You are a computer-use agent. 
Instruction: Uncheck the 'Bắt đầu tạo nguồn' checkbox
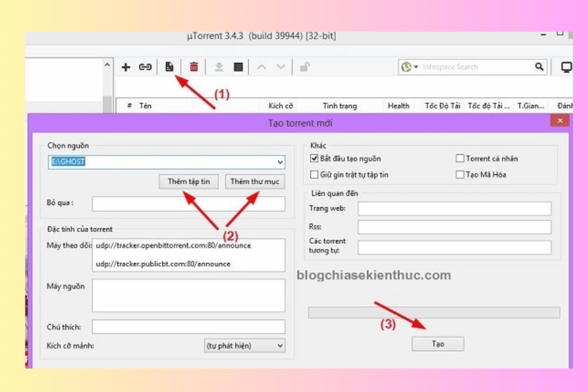coord(315,159)
